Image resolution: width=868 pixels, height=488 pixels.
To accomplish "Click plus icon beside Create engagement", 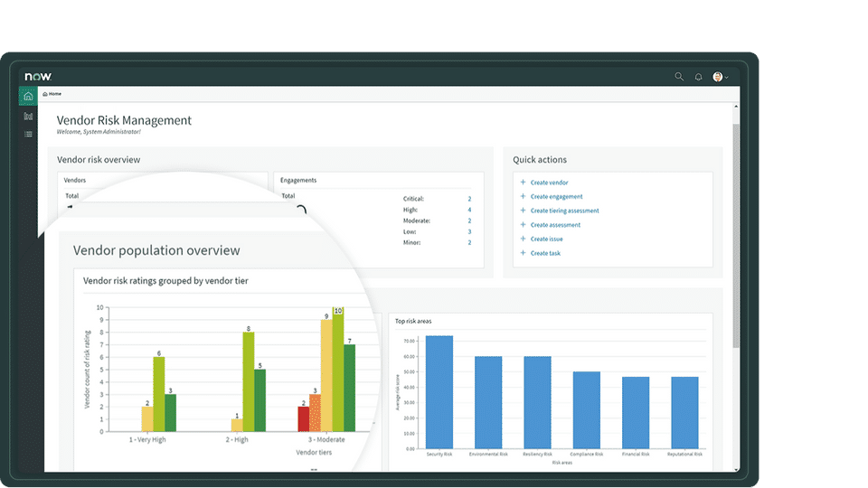I will point(523,196).
